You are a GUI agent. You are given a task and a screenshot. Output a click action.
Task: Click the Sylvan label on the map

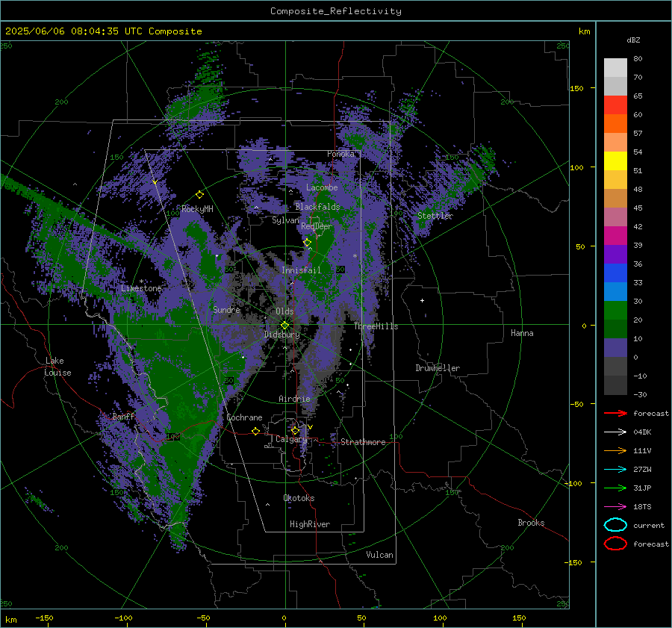(x=285, y=220)
